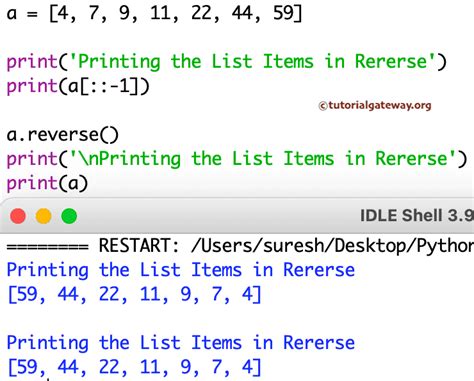The image size is (474, 381).
Task: Minimize IDLE Shell with the yellow button
Action: [x=44, y=216]
